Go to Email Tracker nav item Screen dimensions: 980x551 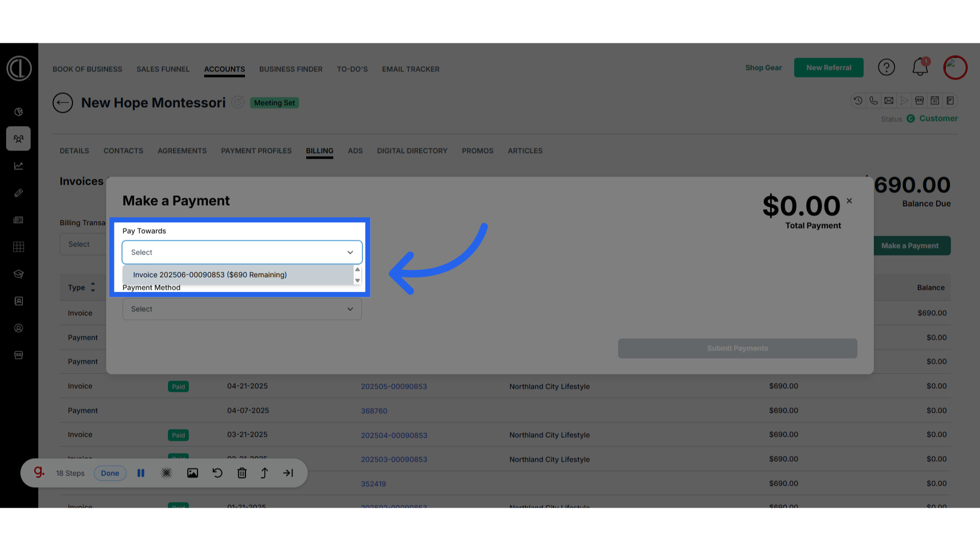pyautogui.click(x=411, y=69)
